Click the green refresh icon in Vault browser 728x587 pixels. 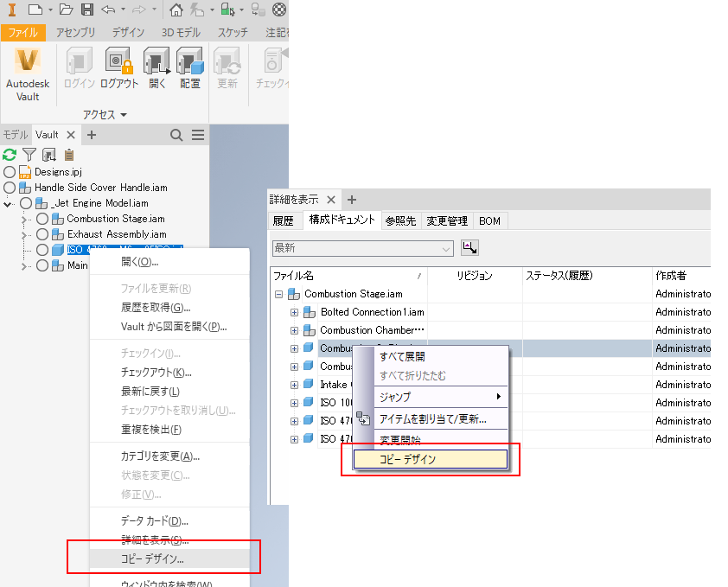[x=10, y=154]
